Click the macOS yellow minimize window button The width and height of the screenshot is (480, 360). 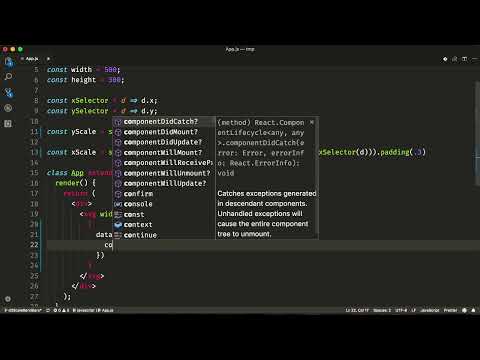pyautogui.click(x=13, y=49)
